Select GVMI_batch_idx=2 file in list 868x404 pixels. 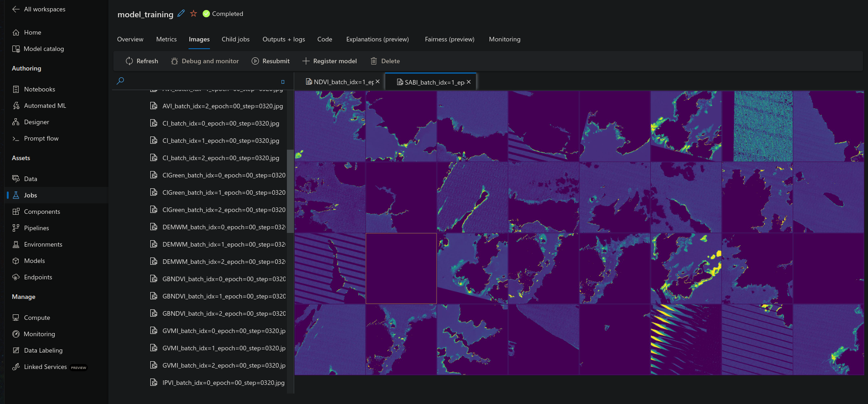[218, 365]
